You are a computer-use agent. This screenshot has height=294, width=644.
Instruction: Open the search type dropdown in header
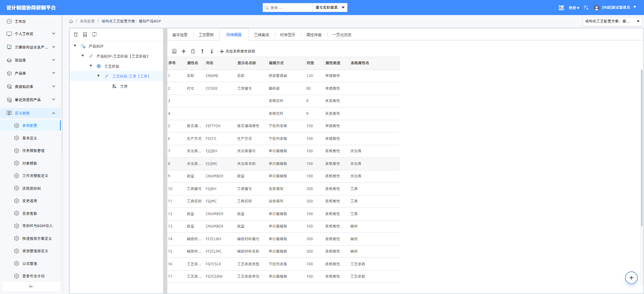[330, 7]
